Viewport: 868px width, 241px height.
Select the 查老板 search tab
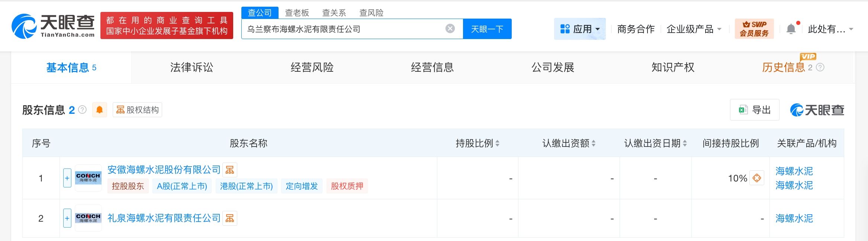(297, 13)
